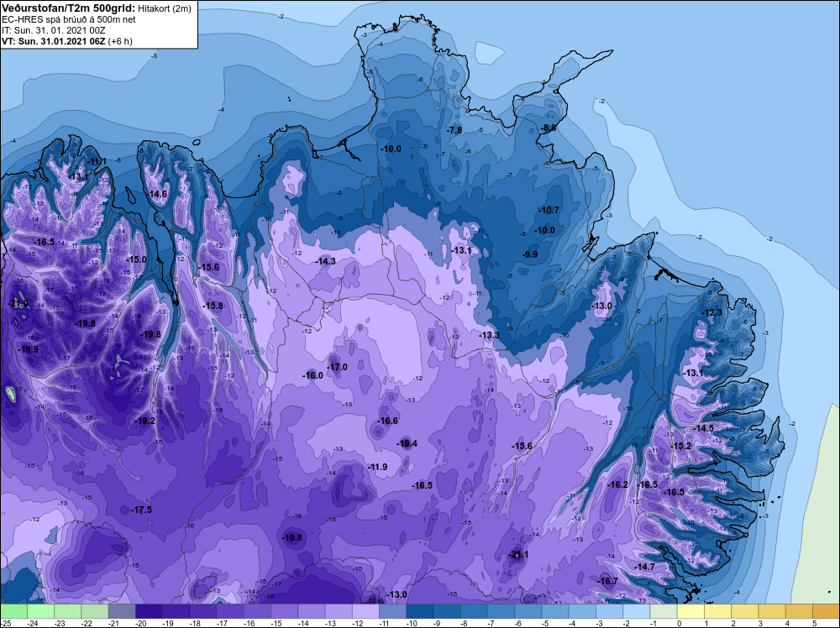Click the -21.1 temperature label

click(x=518, y=555)
